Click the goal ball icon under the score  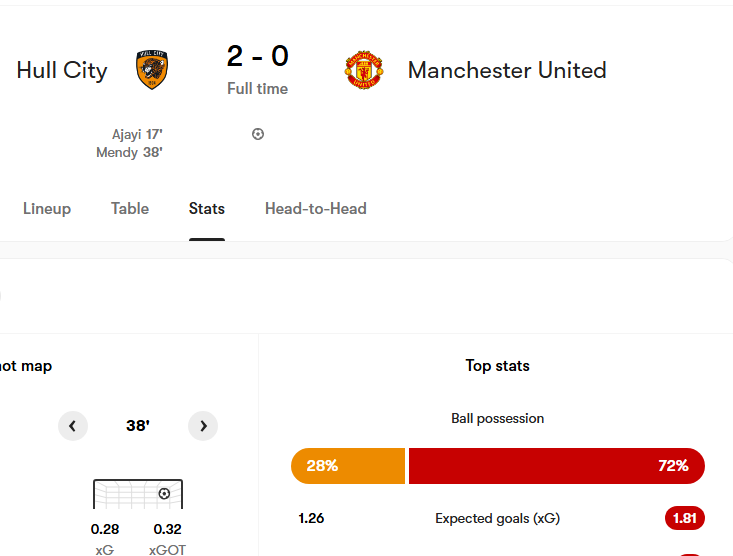(258, 134)
